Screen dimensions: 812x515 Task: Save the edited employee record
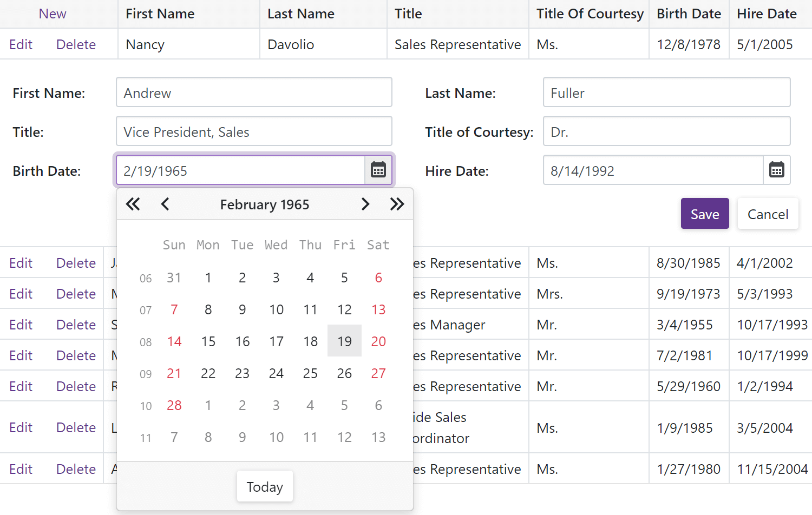(x=705, y=214)
